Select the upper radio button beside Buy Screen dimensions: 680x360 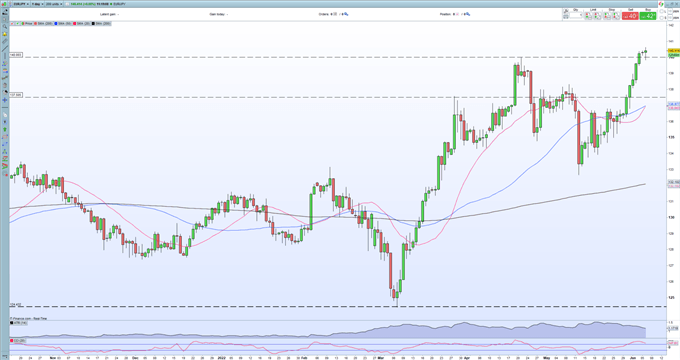click(662, 11)
